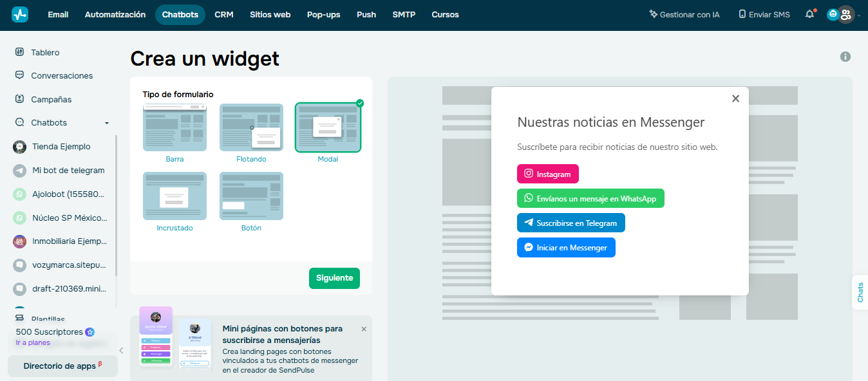The image size is (868, 381).
Task: Open the Cursos section
Action: 446,14
